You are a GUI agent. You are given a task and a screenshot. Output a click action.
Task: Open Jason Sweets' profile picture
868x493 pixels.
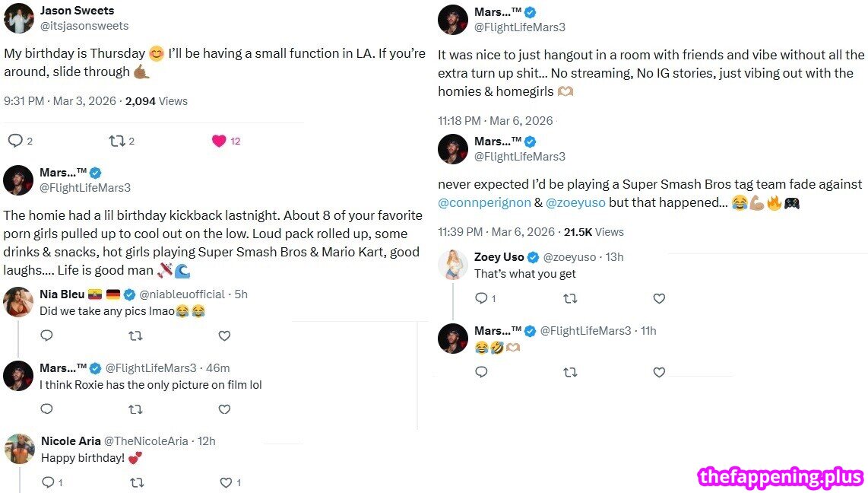[18, 18]
